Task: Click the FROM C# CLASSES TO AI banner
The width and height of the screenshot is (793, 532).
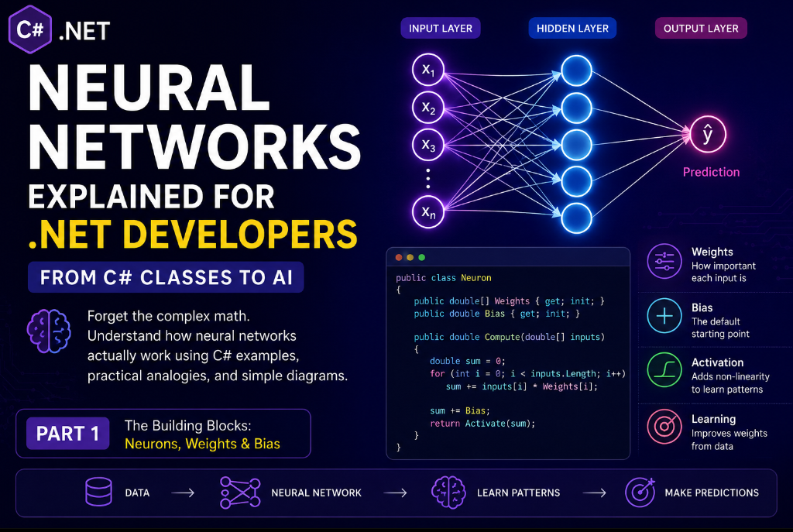Action: (166, 277)
